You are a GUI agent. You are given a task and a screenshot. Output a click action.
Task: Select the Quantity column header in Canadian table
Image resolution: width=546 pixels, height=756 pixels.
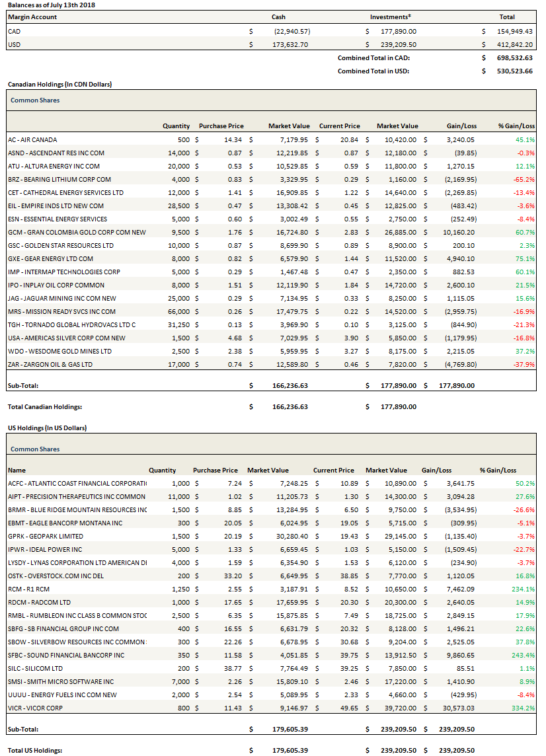click(176, 126)
